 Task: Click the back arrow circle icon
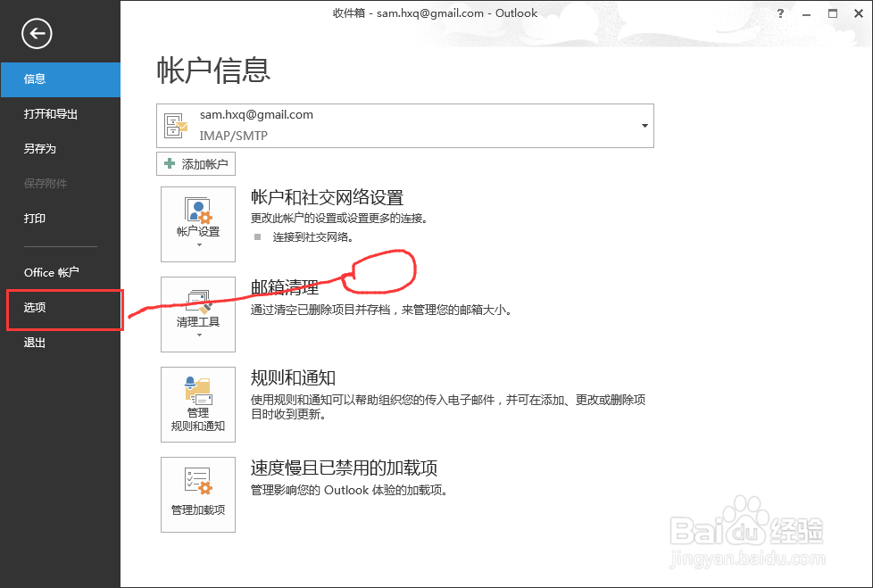(37, 33)
